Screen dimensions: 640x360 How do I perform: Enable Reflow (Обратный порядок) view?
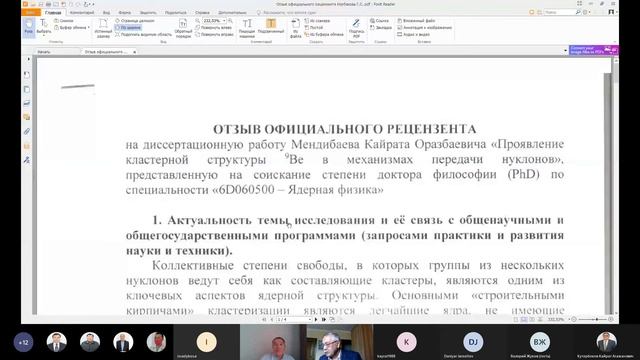point(183,28)
